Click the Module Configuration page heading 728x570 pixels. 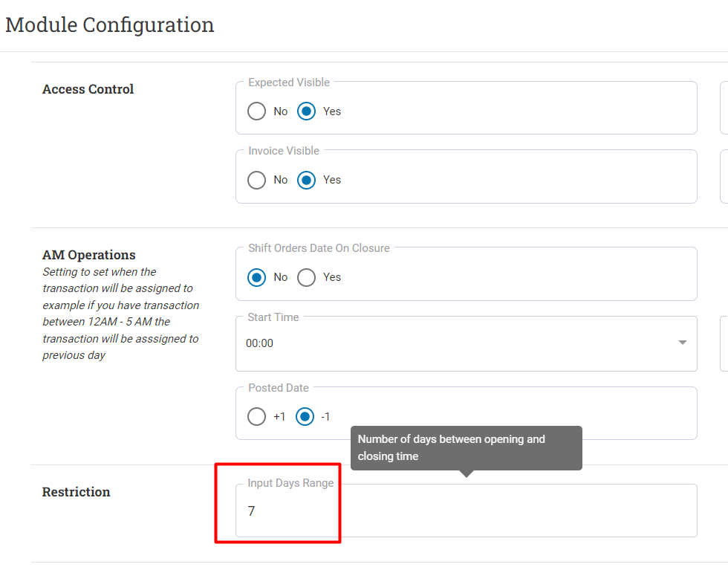pyautogui.click(x=110, y=25)
